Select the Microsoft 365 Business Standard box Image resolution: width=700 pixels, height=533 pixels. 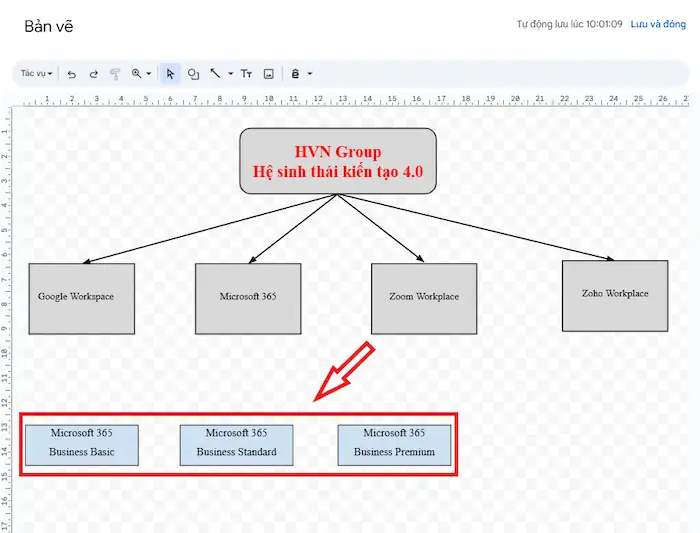click(237, 445)
